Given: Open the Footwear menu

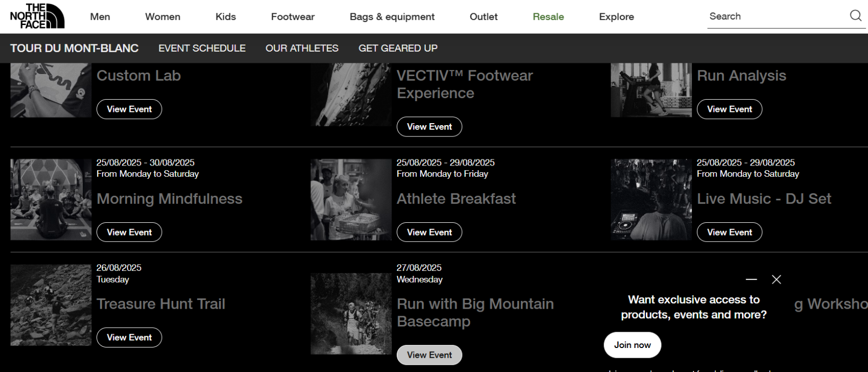Looking at the screenshot, I should coord(293,17).
